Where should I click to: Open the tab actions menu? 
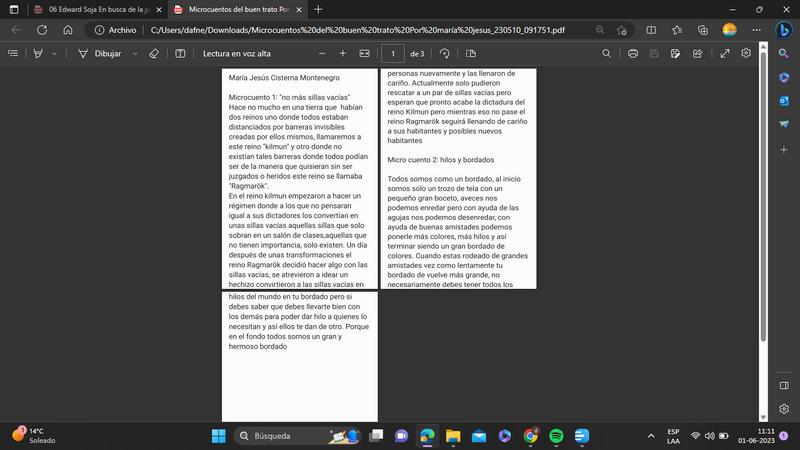point(14,9)
